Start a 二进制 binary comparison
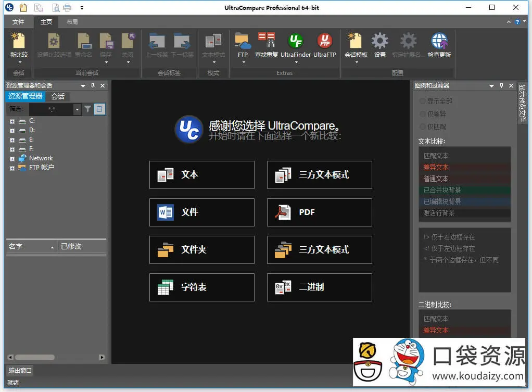This screenshot has height=392, width=532. (x=319, y=287)
